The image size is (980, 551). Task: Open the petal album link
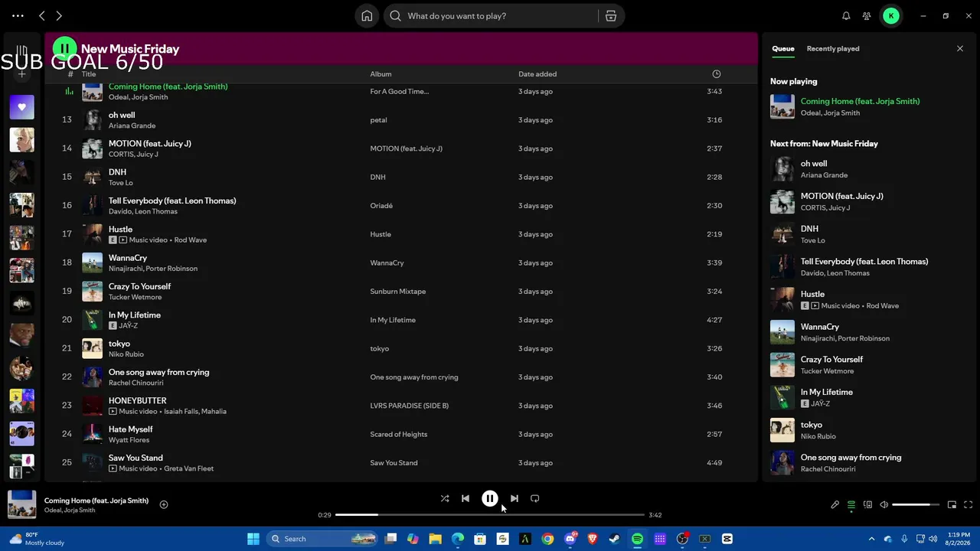(x=378, y=120)
